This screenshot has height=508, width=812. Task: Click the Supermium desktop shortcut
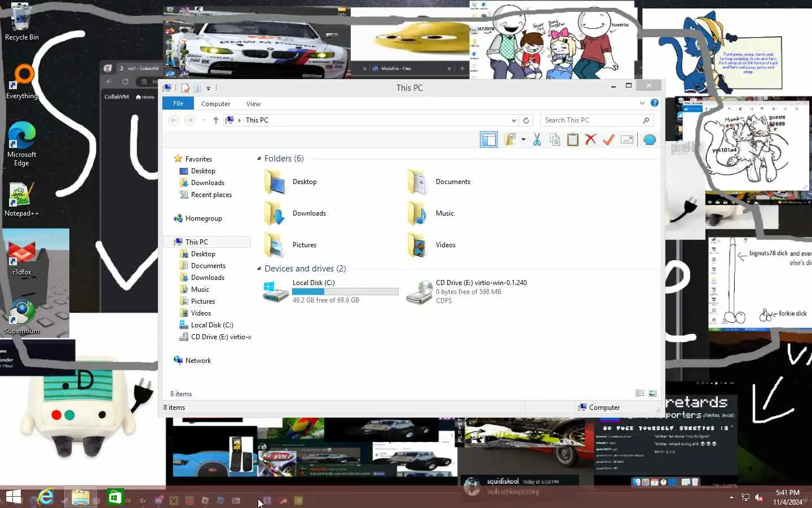point(21,318)
